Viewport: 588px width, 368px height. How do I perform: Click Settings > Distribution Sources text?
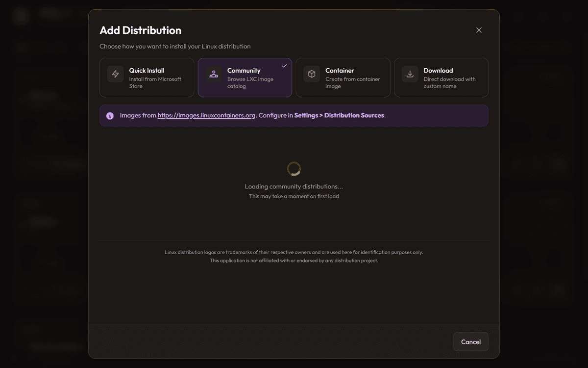(x=339, y=115)
